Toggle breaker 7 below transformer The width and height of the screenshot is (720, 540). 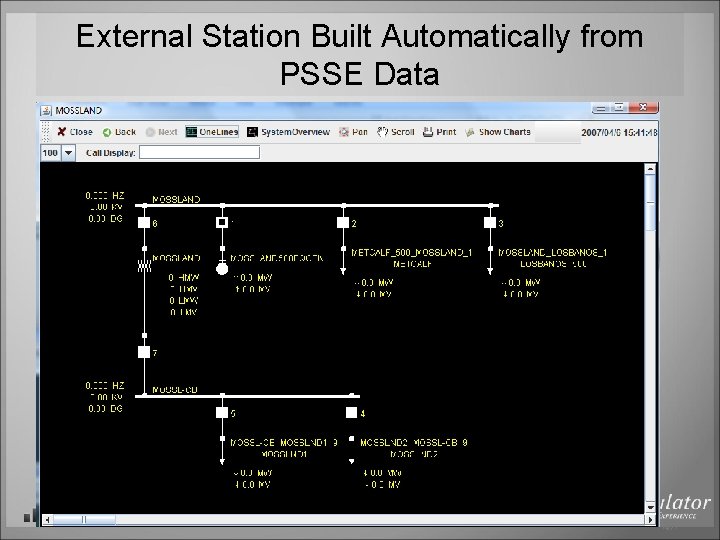[144, 352]
